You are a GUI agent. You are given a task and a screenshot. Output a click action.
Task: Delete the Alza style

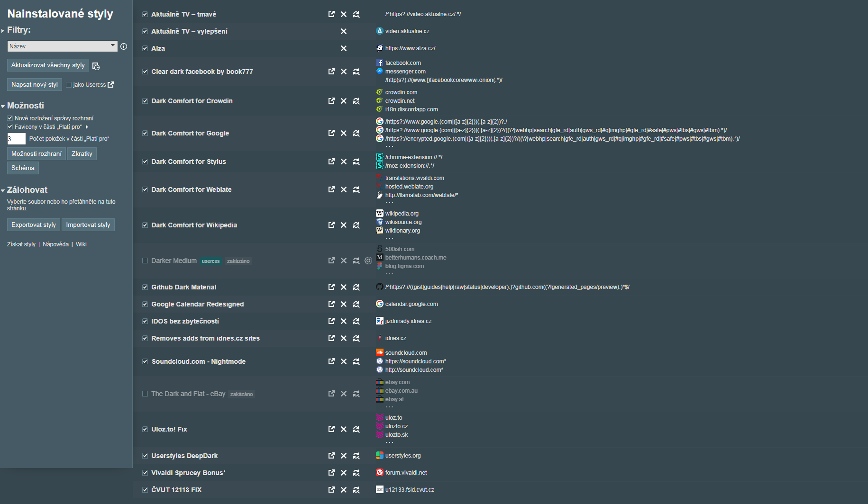(344, 48)
